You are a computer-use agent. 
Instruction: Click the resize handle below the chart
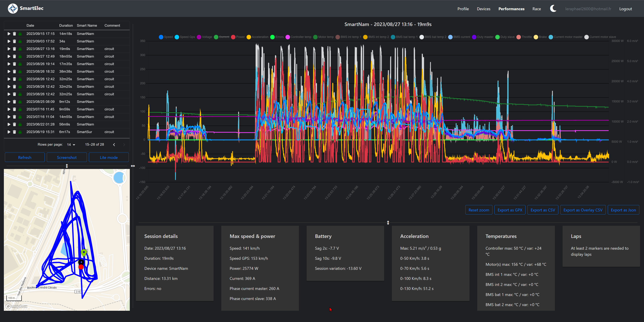(388, 223)
